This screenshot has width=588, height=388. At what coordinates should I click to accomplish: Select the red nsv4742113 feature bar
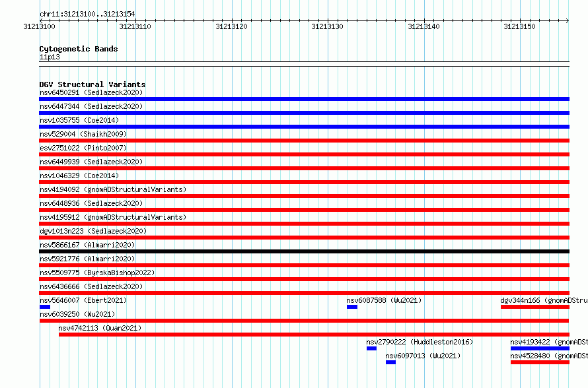(x=314, y=335)
